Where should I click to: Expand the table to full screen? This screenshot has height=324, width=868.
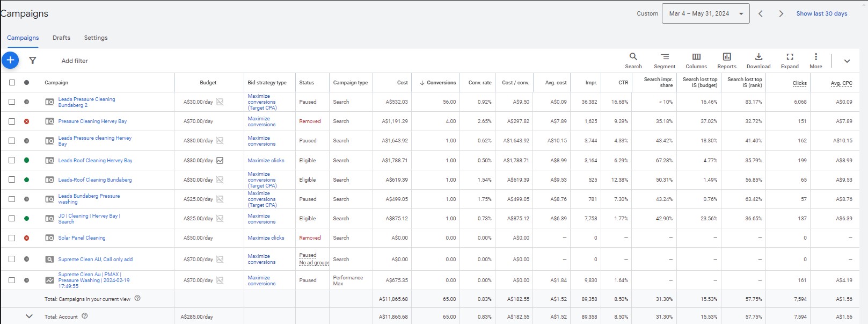pos(790,60)
